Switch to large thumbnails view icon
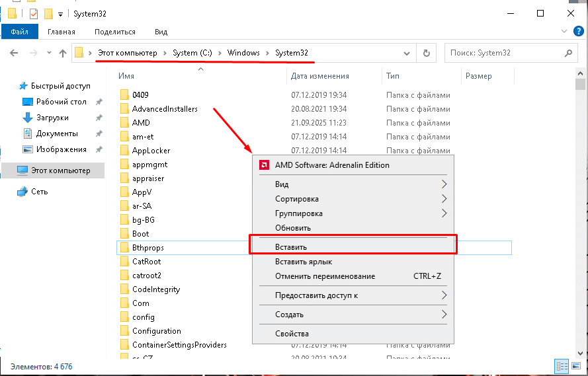588x376 pixels. (x=577, y=366)
